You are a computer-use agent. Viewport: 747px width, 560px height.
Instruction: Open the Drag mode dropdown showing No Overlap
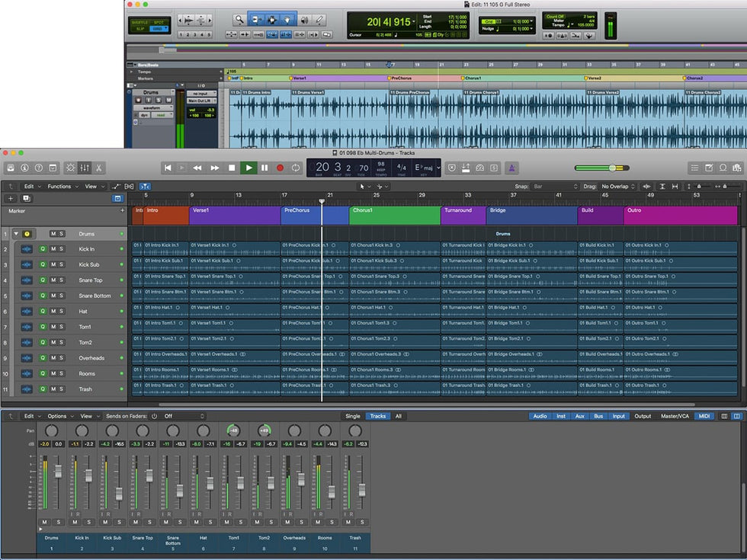click(x=617, y=186)
